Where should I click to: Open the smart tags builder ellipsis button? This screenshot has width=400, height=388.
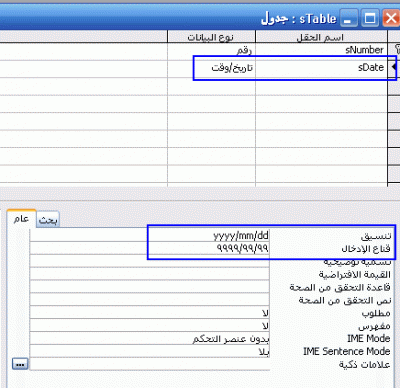(20, 364)
